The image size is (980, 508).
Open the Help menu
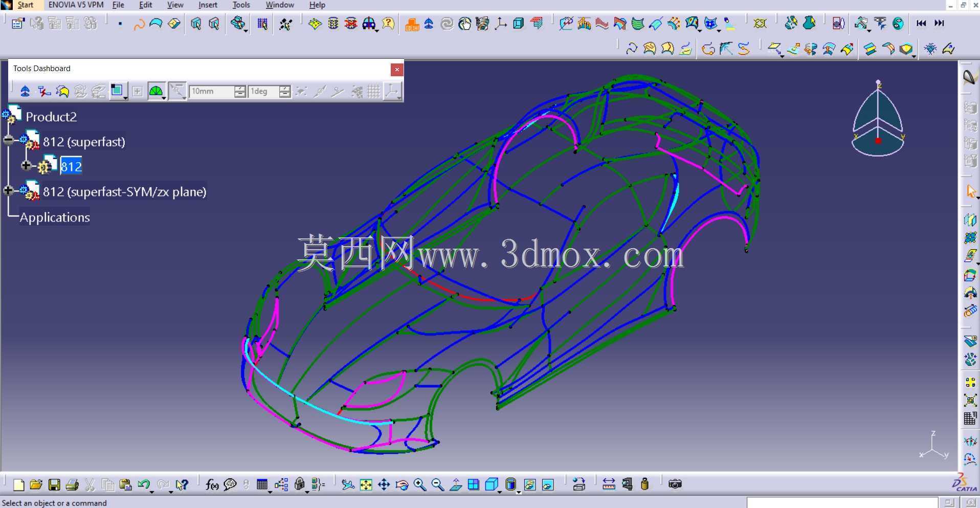[317, 5]
